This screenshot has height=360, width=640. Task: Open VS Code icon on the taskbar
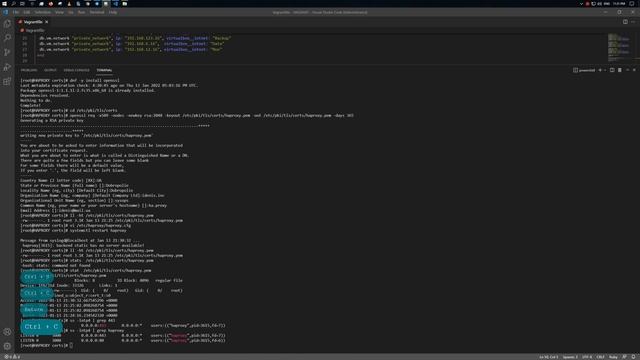click(116, 4)
